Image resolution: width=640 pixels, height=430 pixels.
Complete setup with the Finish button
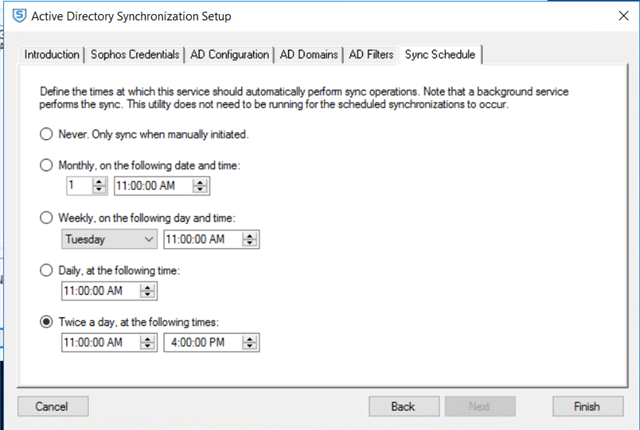click(588, 406)
